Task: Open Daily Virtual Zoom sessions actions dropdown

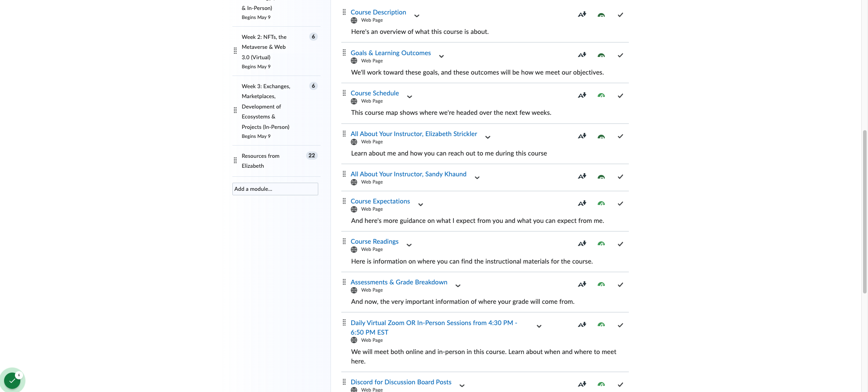Action: pos(539,326)
